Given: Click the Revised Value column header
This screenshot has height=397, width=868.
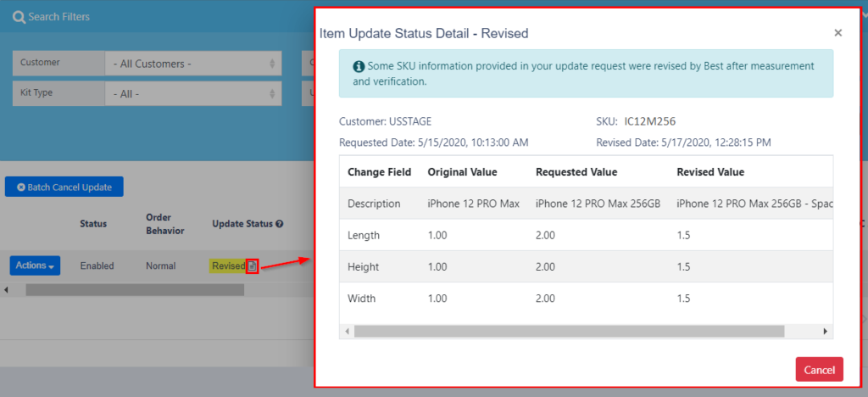Looking at the screenshot, I should point(710,172).
